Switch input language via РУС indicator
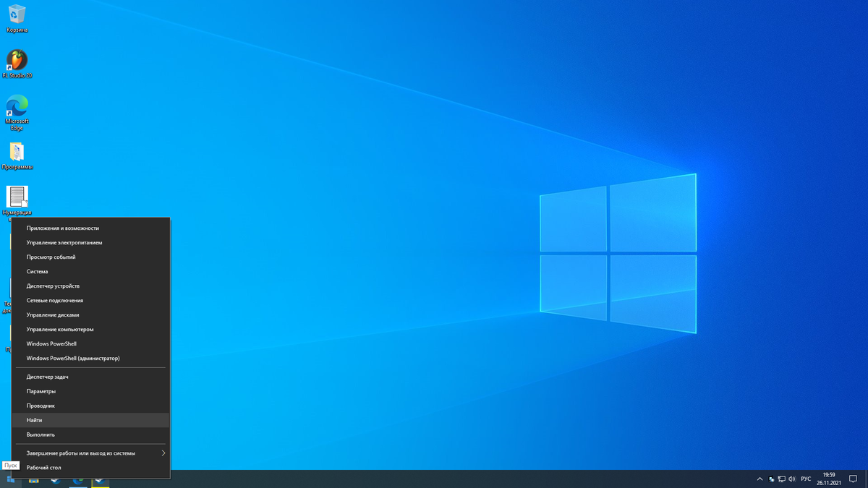 click(x=806, y=479)
